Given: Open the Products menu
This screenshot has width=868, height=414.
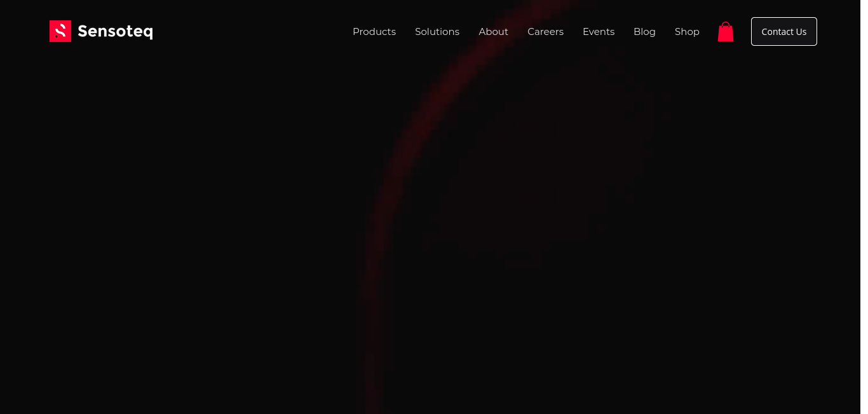Looking at the screenshot, I should 374,32.
